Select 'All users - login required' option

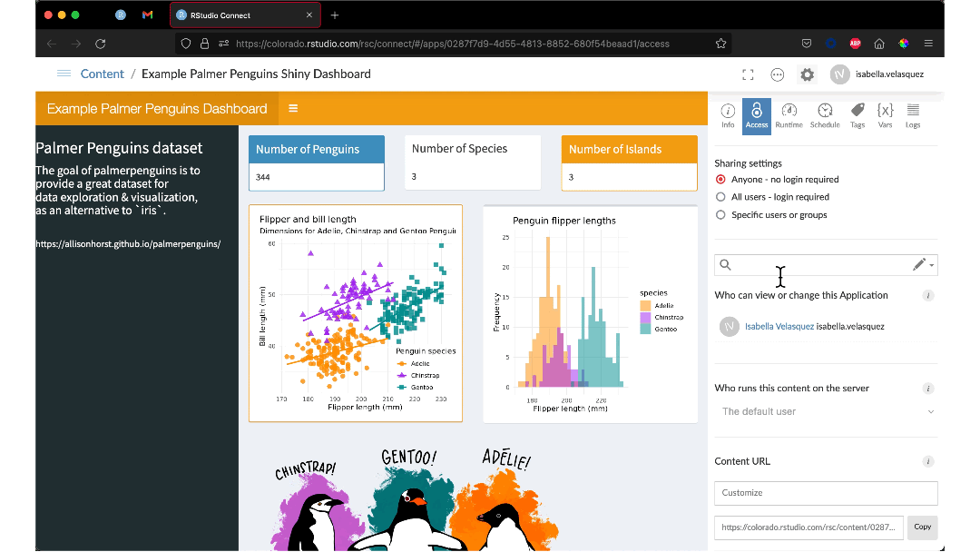coord(721,197)
